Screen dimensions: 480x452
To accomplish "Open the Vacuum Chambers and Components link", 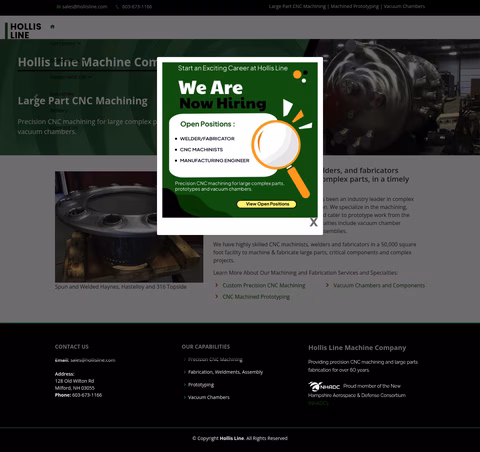I will [379, 285].
